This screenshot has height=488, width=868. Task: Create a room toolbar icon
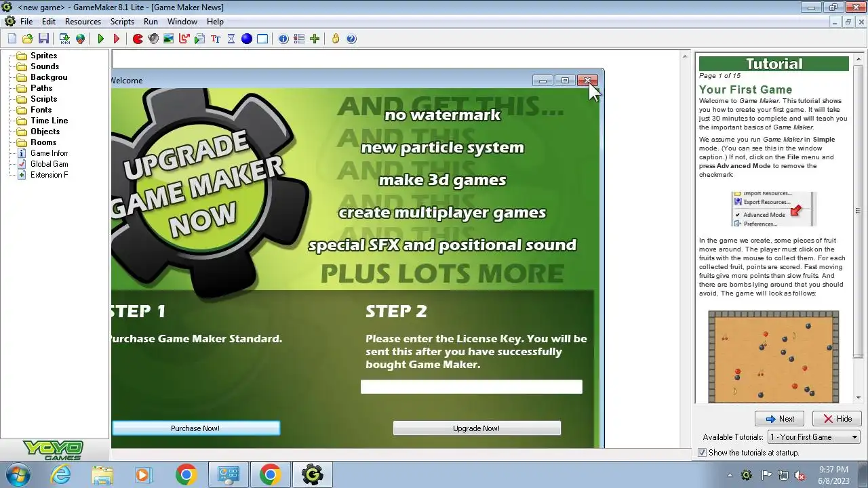tap(262, 39)
